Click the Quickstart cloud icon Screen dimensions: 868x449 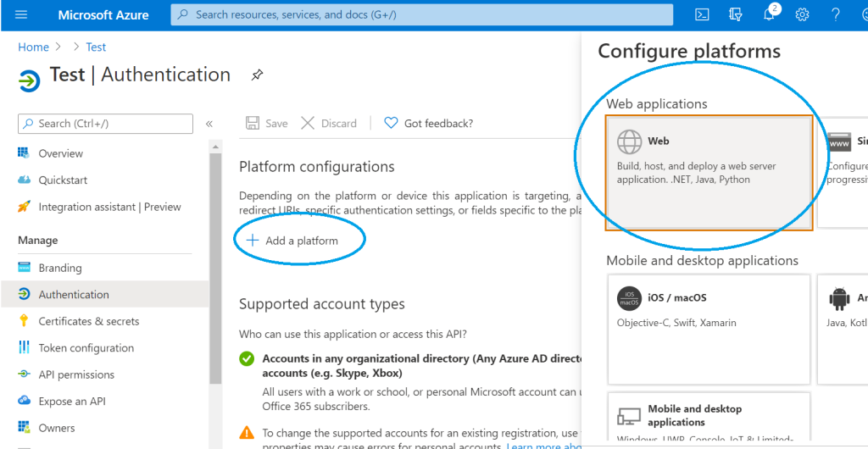(24, 180)
